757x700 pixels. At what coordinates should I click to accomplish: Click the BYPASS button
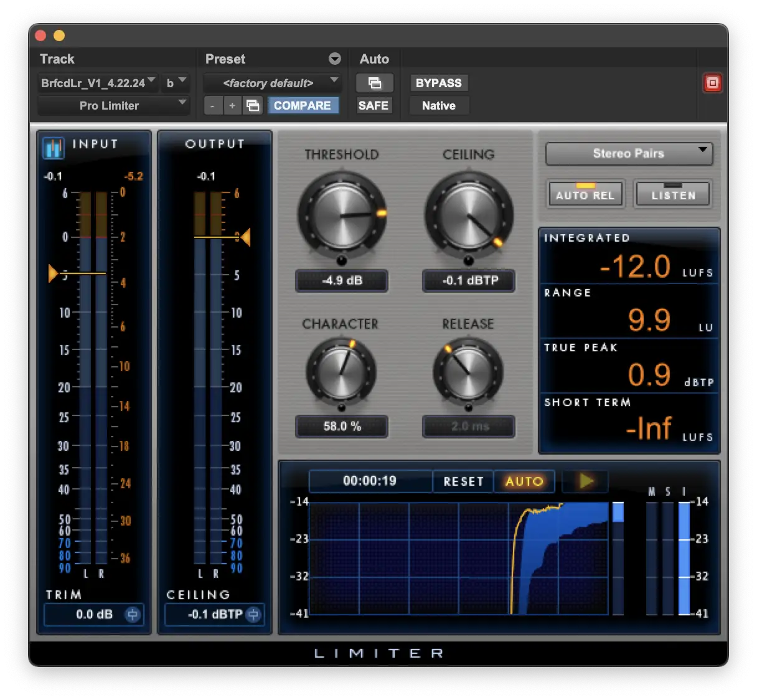[438, 83]
